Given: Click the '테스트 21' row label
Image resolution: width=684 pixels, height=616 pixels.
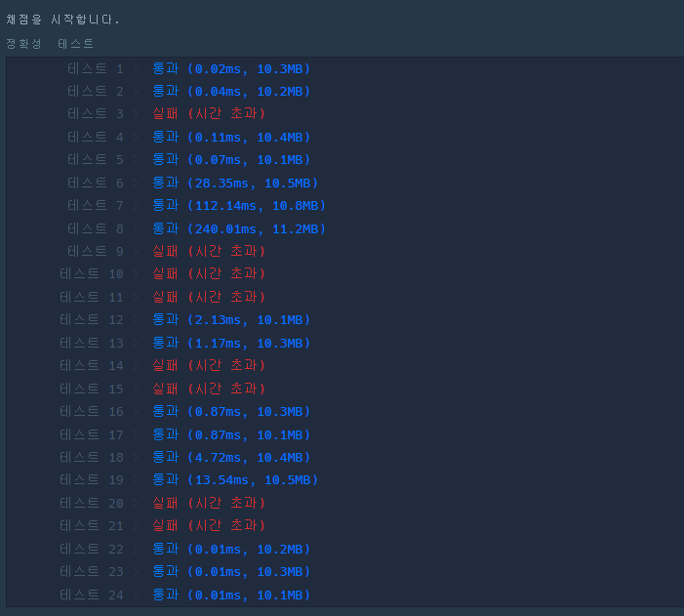Looking at the screenshot, I should (x=92, y=525).
